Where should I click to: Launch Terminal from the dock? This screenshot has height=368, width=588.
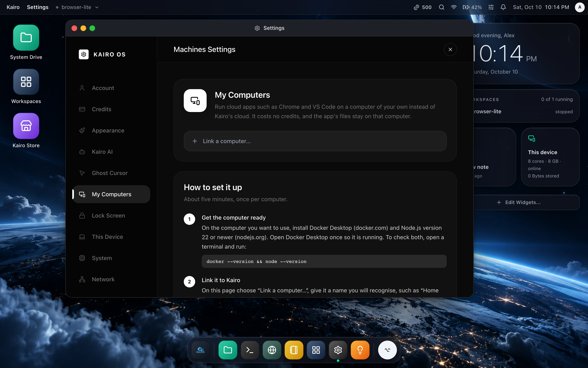tap(250, 350)
